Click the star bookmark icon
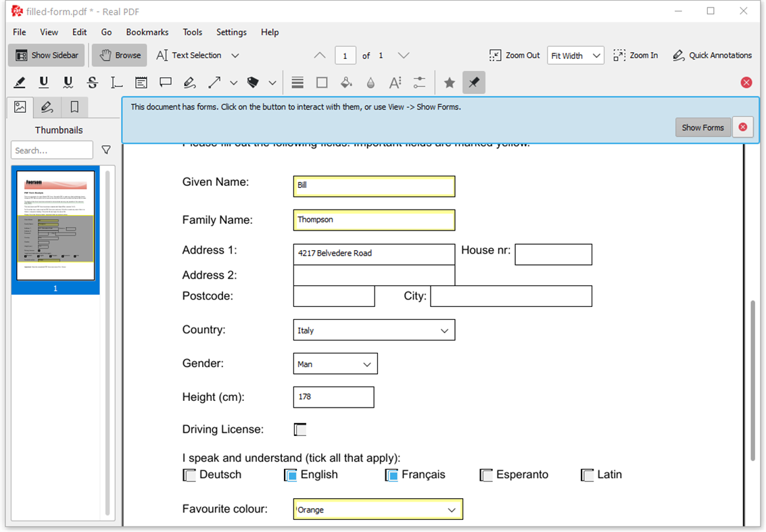The image size is (766, 532). (450, 82)
